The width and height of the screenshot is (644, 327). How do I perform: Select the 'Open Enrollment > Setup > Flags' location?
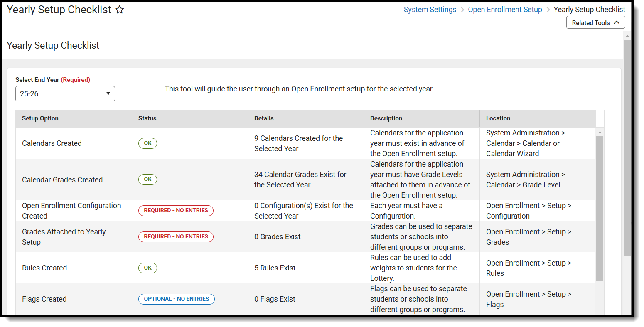tap(529, 299)
